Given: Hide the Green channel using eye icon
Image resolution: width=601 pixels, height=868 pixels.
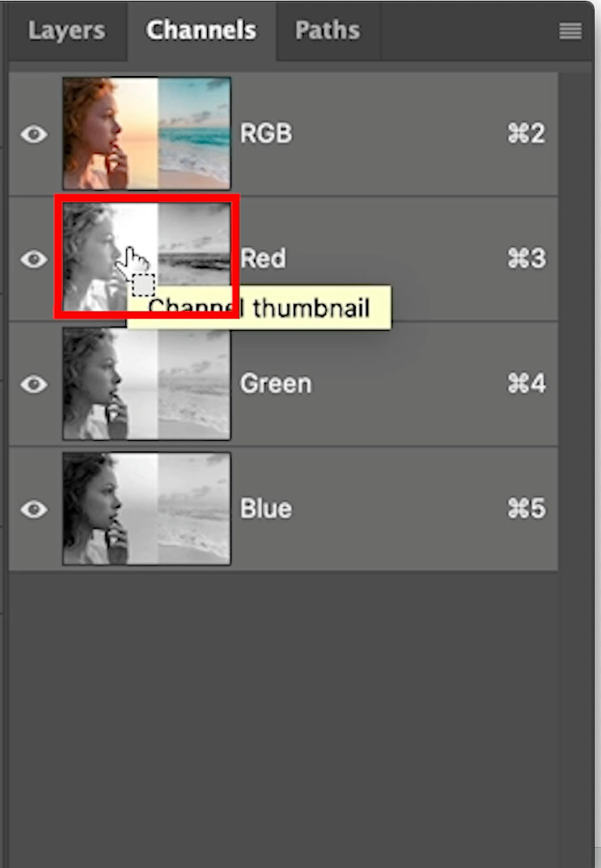Looking at the screenshot, I should click(x=34, y=384).
